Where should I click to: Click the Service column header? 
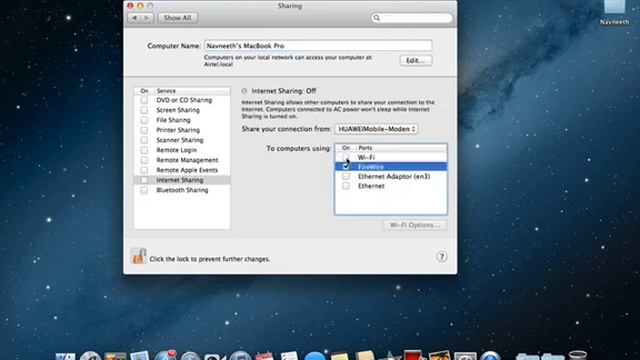pyautogui.click(x=192, y=91)
